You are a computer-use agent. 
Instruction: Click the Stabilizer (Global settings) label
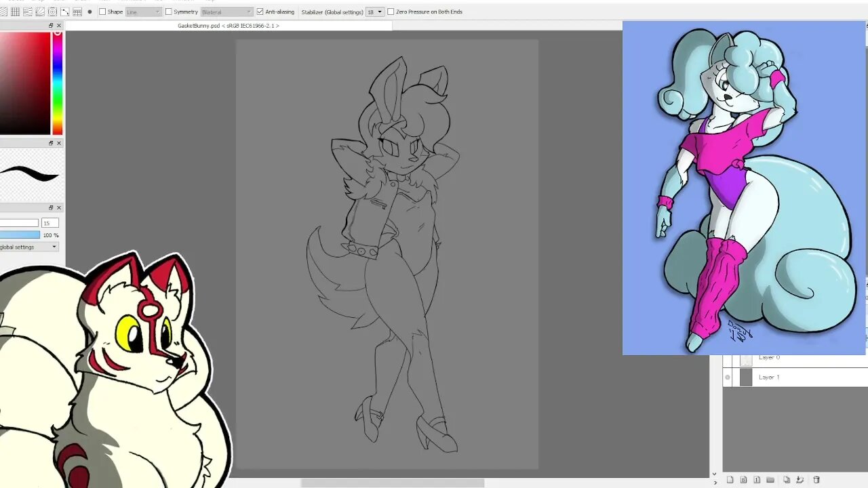[332, 12]
